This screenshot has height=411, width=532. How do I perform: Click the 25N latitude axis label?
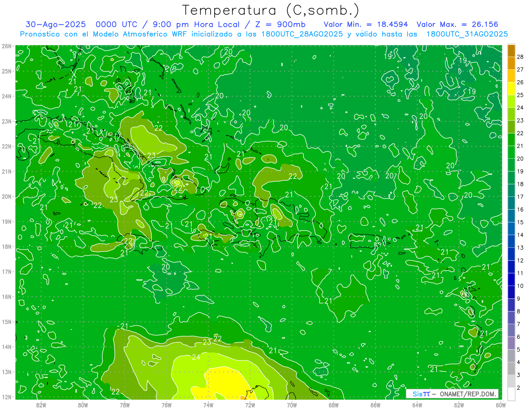coord(6,71)
